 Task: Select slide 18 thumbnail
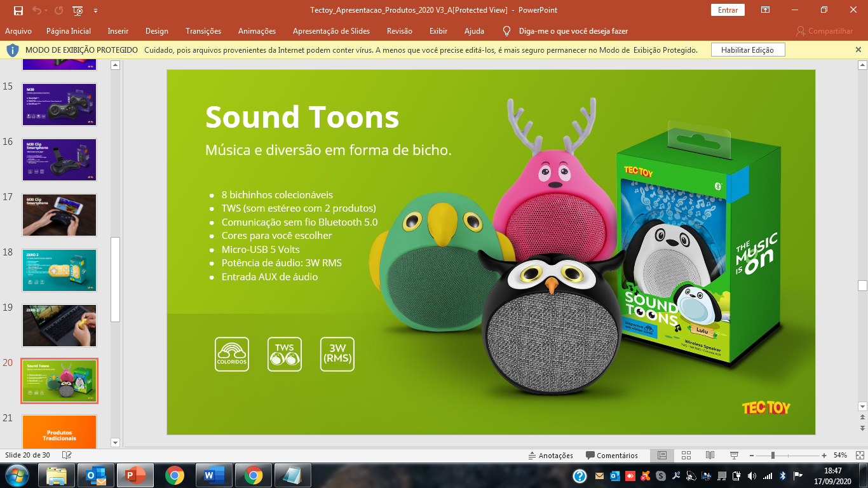point(59,270)
